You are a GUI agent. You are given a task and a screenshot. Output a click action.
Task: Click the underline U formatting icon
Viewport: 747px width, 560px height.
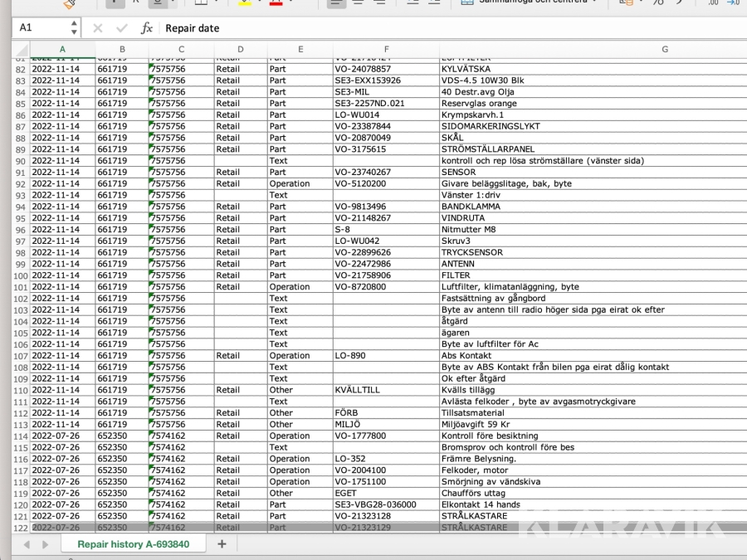pyautogui.click(x=156, y=2)
